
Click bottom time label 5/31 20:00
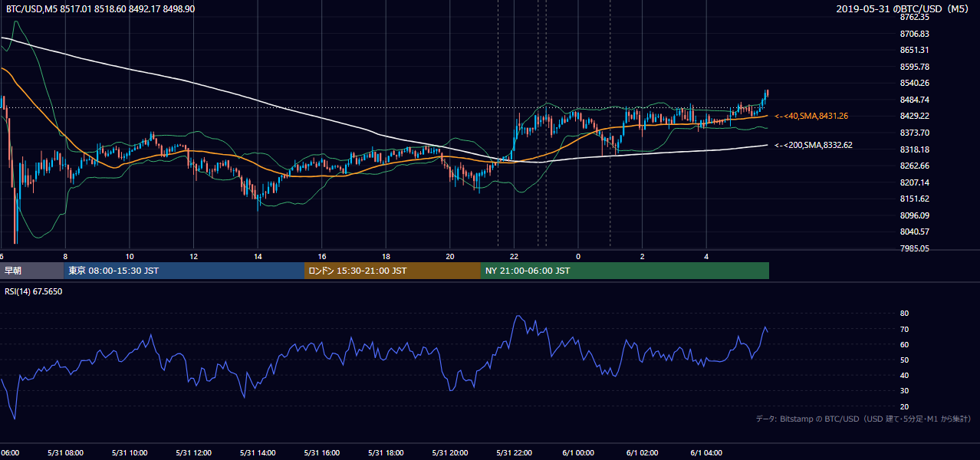[x=449, y=453]
